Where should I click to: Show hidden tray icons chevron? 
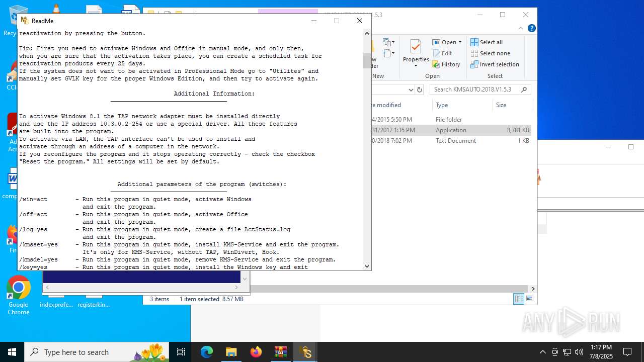(x=542, y=352)
